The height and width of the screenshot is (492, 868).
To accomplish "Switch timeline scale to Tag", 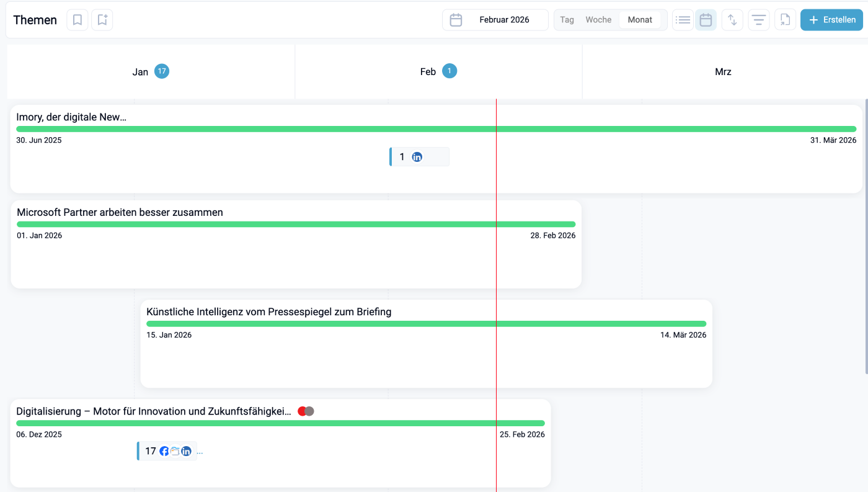I will click(567, 20).
